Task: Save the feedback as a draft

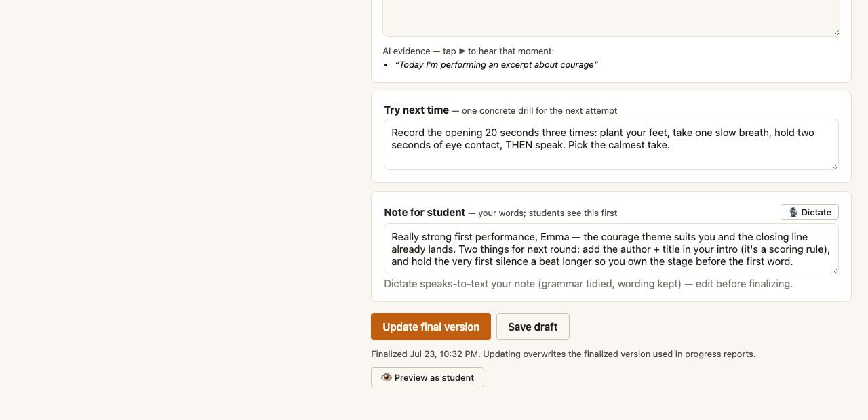Action: click(533, 327)
